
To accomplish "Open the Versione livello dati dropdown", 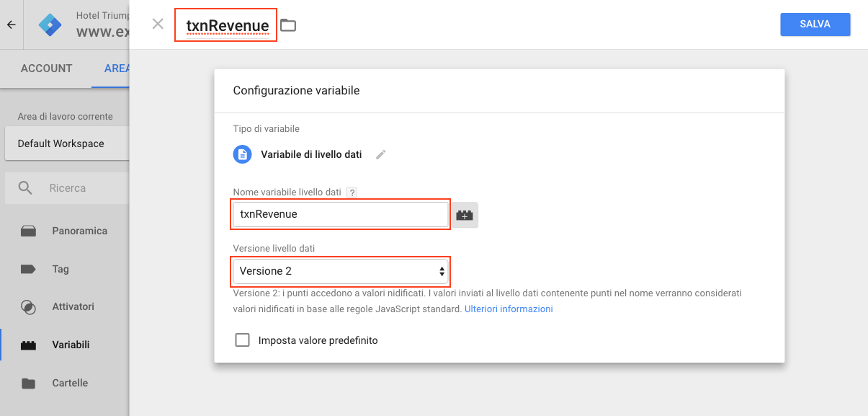I will [x=340, y=271].
